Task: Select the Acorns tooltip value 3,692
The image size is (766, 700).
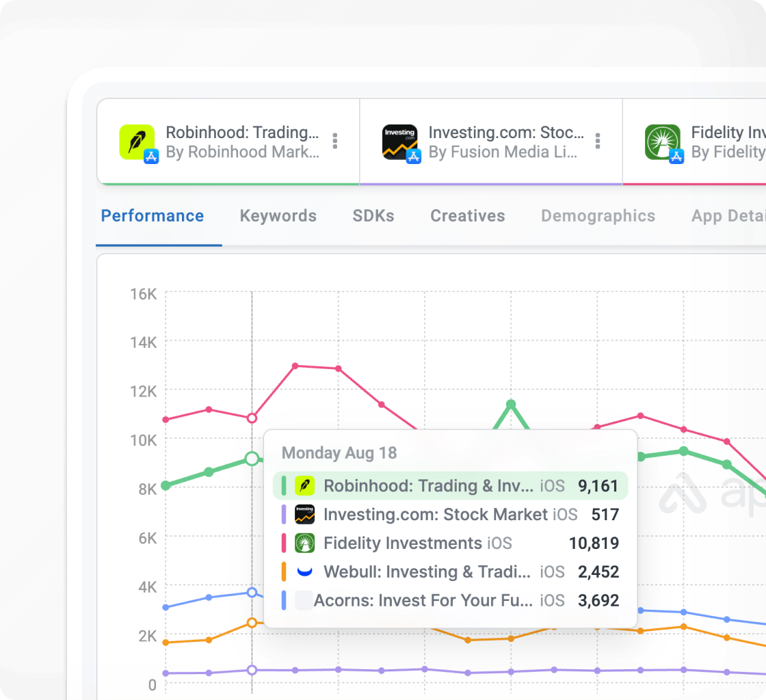Action: pos(598,600)
